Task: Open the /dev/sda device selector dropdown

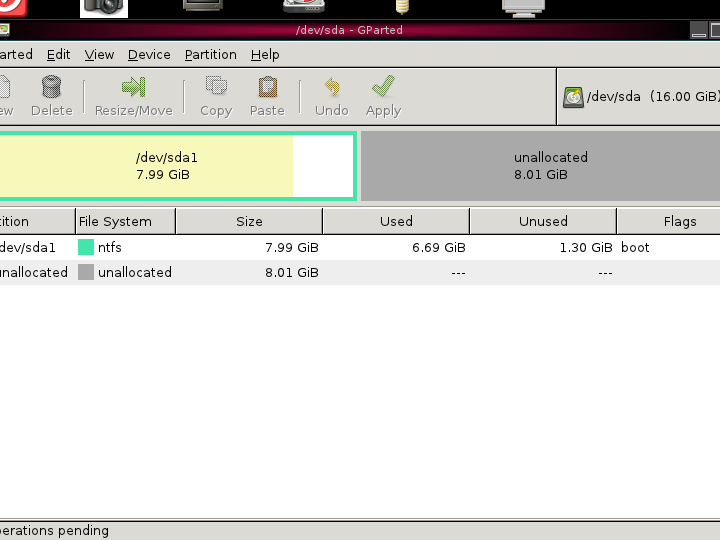Action: pyautogui.click(x=640, y=97)
